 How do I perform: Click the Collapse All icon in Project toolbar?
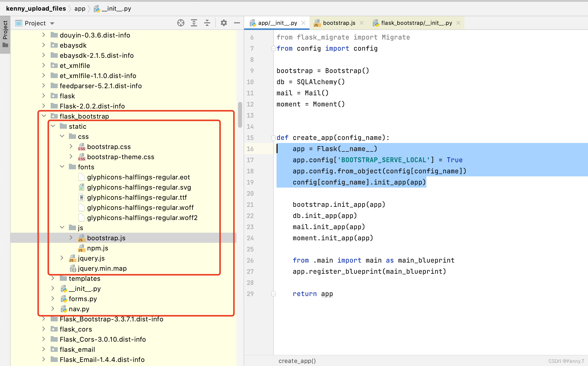click(207, 23)
